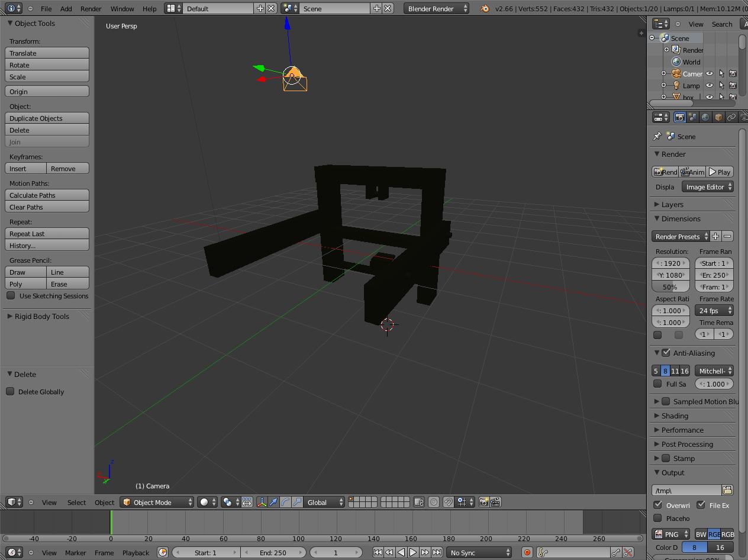Viewport: 748px width, 560px height.
Task: Jump to the last frame
Action: (437, 552)
